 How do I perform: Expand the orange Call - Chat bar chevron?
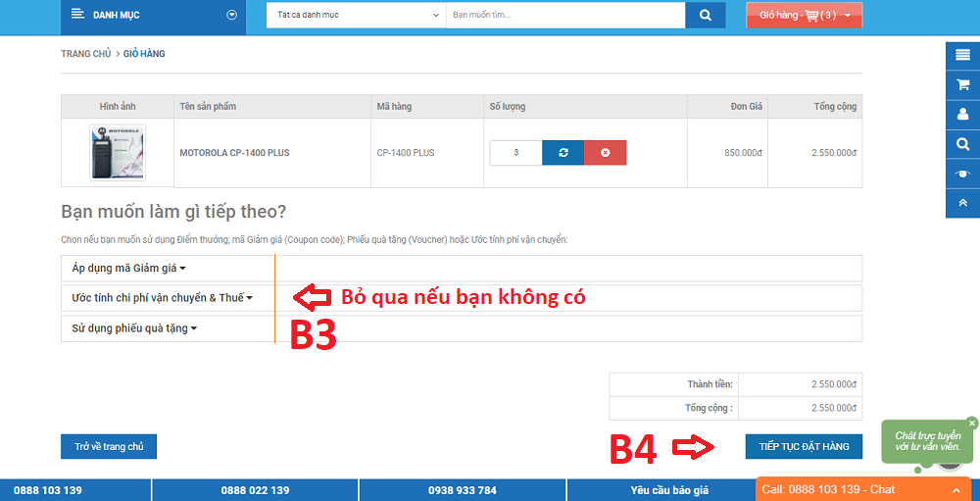(956, 490)
